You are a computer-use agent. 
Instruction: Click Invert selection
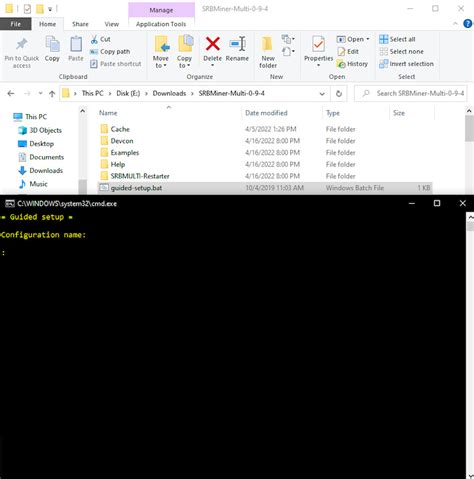[406, 64]
